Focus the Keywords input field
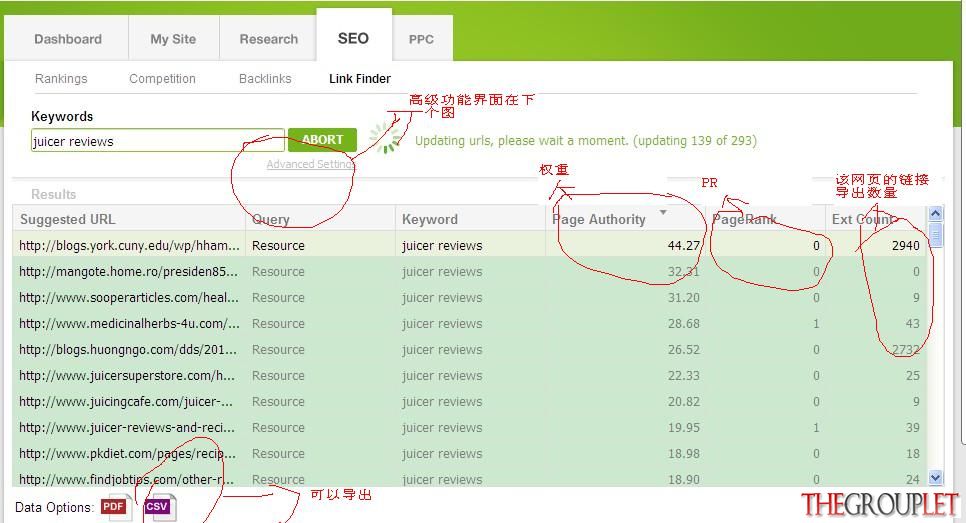This screenshot has width=966, height=523. click(158, 140)
